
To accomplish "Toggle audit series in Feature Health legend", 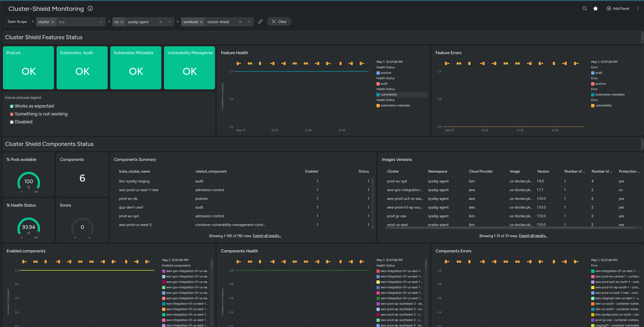I will 382,84.
